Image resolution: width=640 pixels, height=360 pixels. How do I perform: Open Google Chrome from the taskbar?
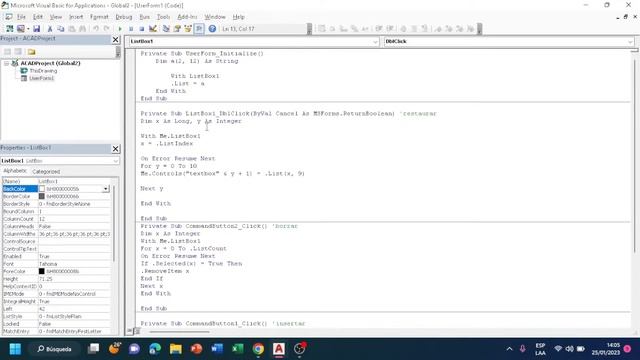click(x=258, y=349)
